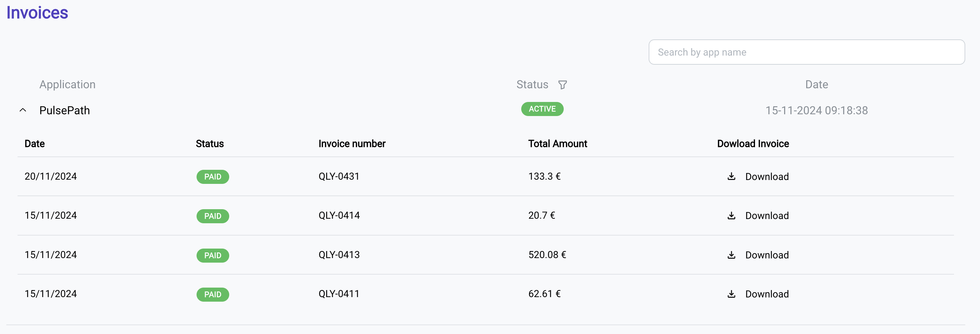Screen dimensions: 980x334
Task: Click download icon for invoice QLY-0414
Action: [x=731, y=216]
